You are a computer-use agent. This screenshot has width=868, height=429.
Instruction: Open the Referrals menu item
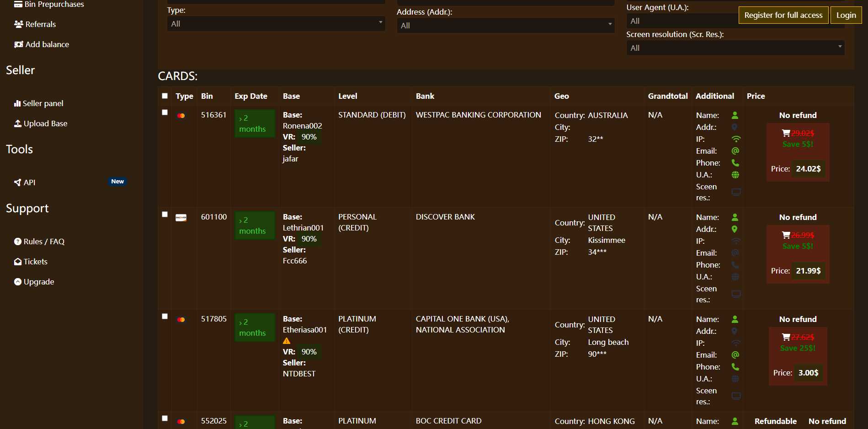click(35, 24)
